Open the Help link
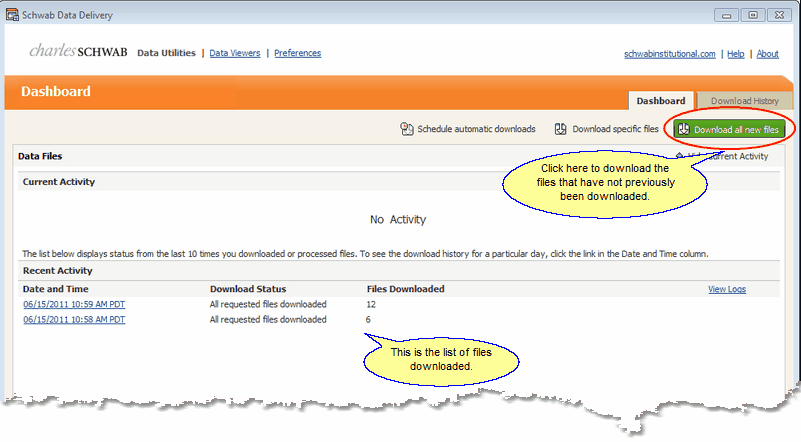 coord(735,54)
